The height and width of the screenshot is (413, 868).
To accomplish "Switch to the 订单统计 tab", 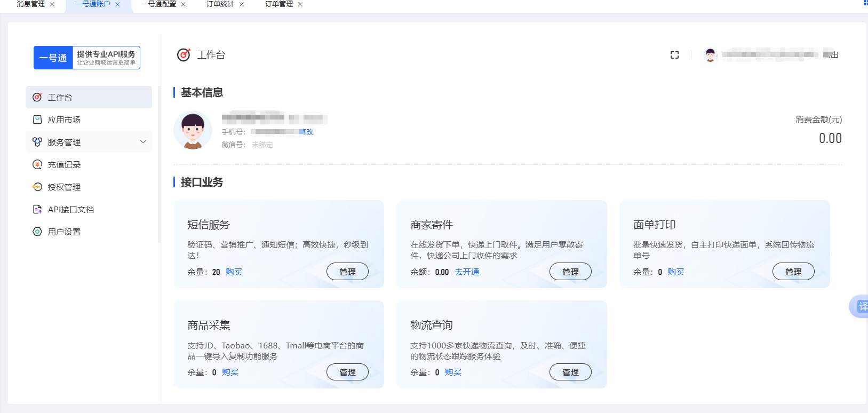I will click(x=220, y=4).
